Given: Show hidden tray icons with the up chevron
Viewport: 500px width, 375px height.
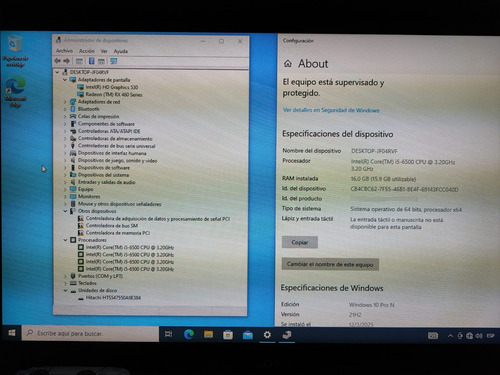Looking at the screenshot, I should point(450,336).
